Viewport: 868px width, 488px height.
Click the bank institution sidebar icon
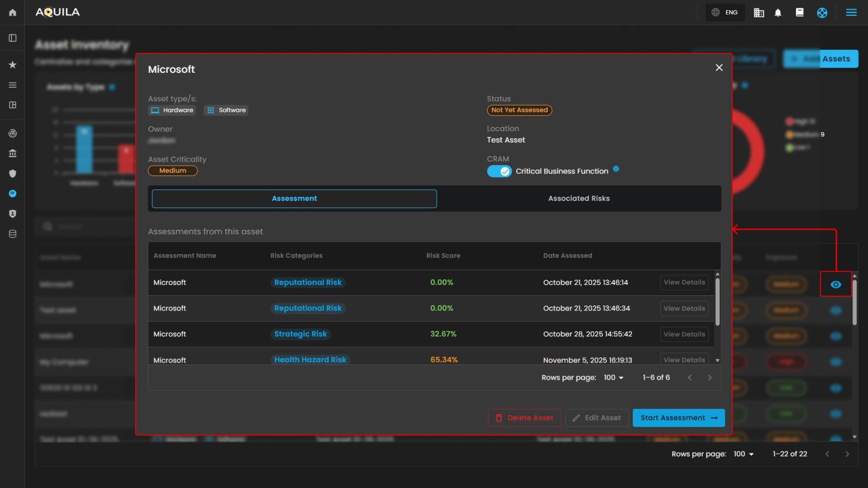(x=12, y=153)
